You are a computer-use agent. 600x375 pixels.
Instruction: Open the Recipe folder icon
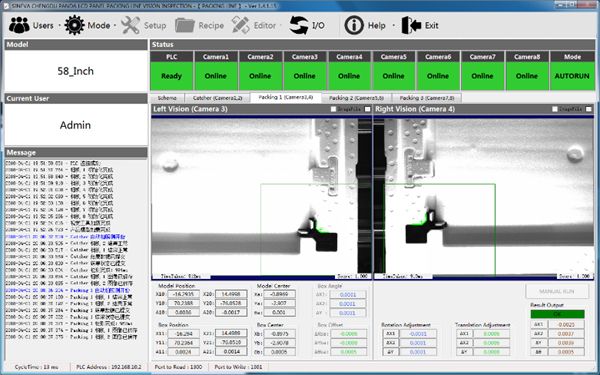pyautogui.click(x=185, y=25)
